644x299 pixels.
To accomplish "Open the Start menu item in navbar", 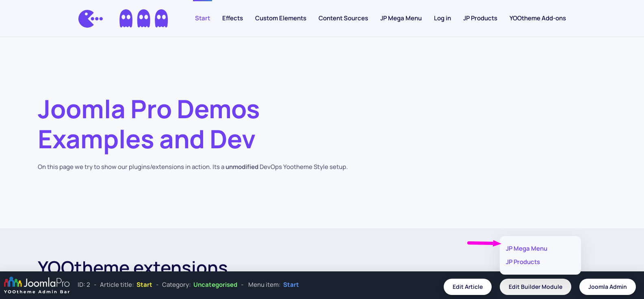I will pyautogui.click(x=202, y=18).
